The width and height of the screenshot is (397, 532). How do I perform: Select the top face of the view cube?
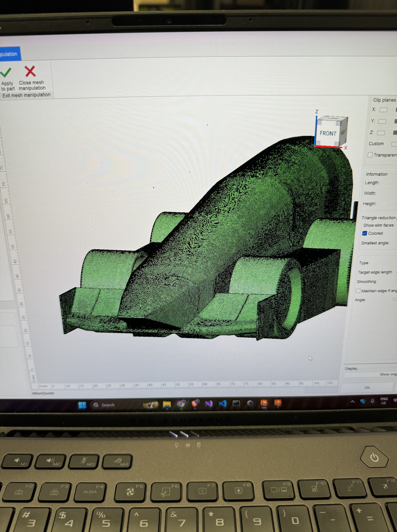[333, 118]
